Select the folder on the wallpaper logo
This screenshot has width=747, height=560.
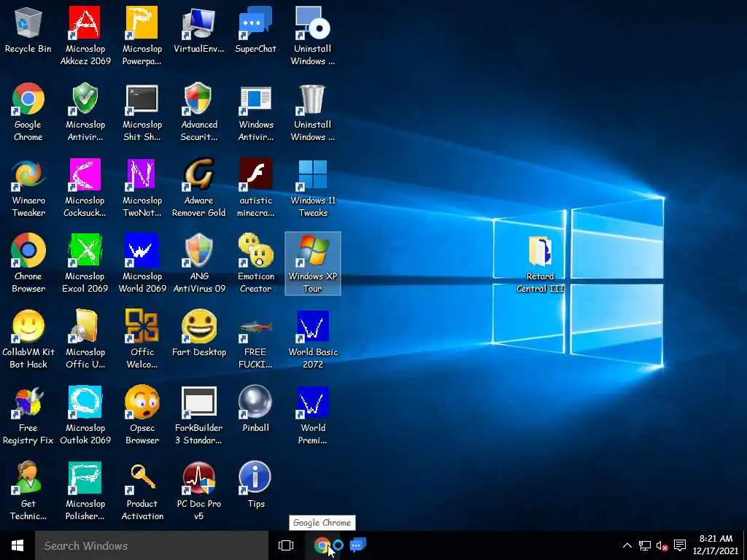(x=541, y=263)
